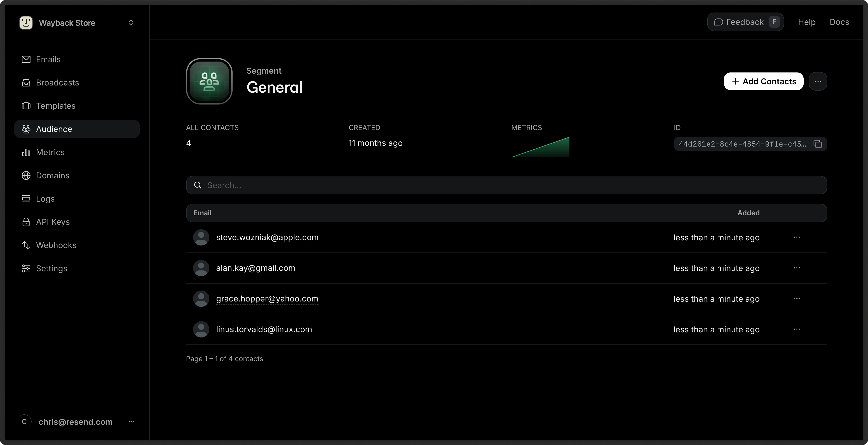
Task: Click the Add Contacts button
Action: (763, 82)
